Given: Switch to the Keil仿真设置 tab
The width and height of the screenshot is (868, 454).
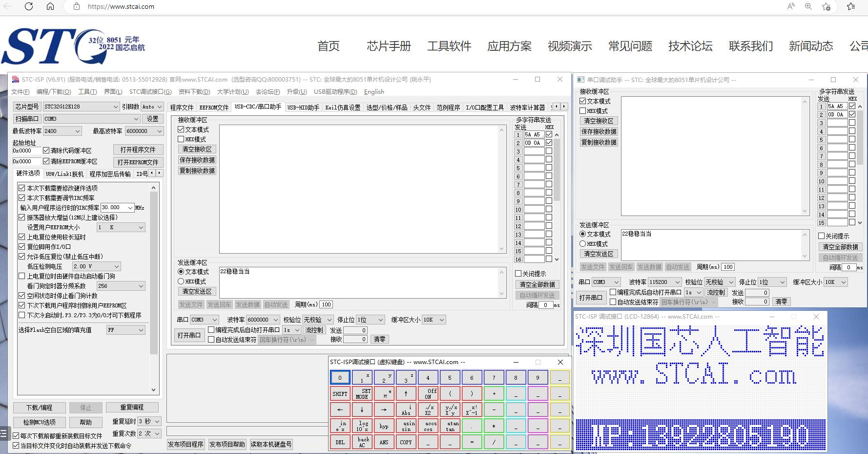Looking at the screenshot, I should 343,108.
